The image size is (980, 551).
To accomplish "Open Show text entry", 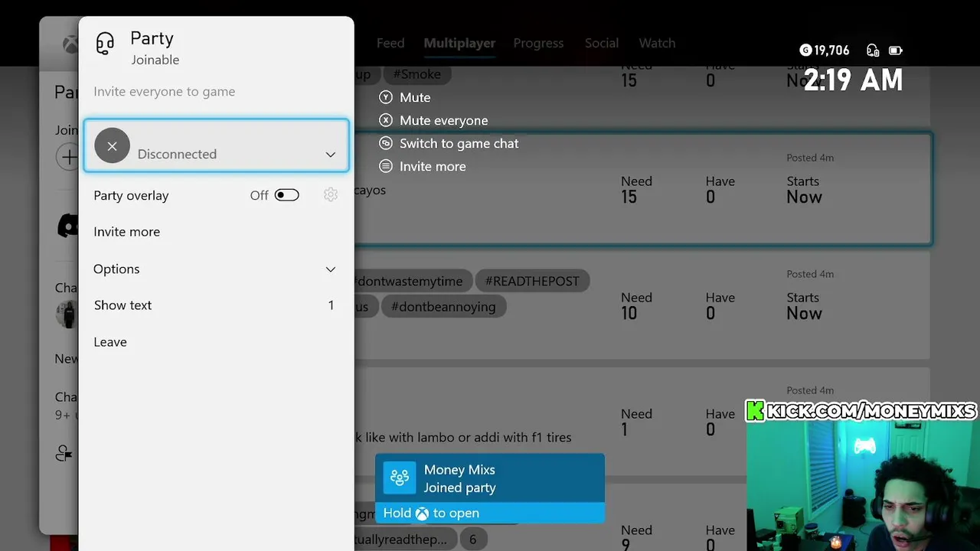I will pyautogui.click(x=215, y=305).
